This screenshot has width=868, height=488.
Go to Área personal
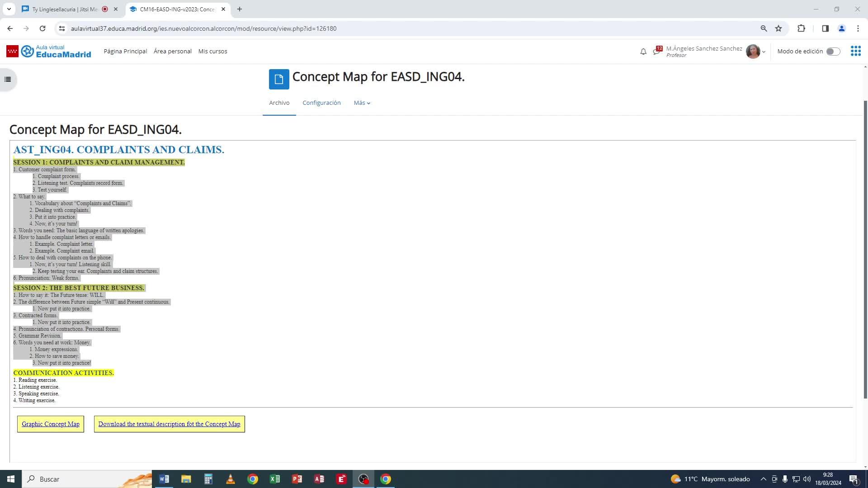tap(172, 52)
